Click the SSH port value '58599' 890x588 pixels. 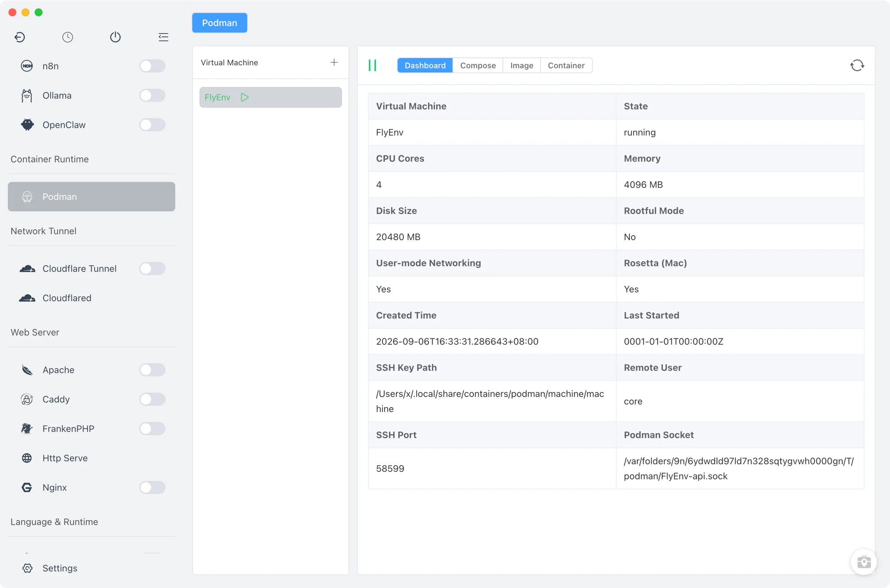click(x=390, y=469)
